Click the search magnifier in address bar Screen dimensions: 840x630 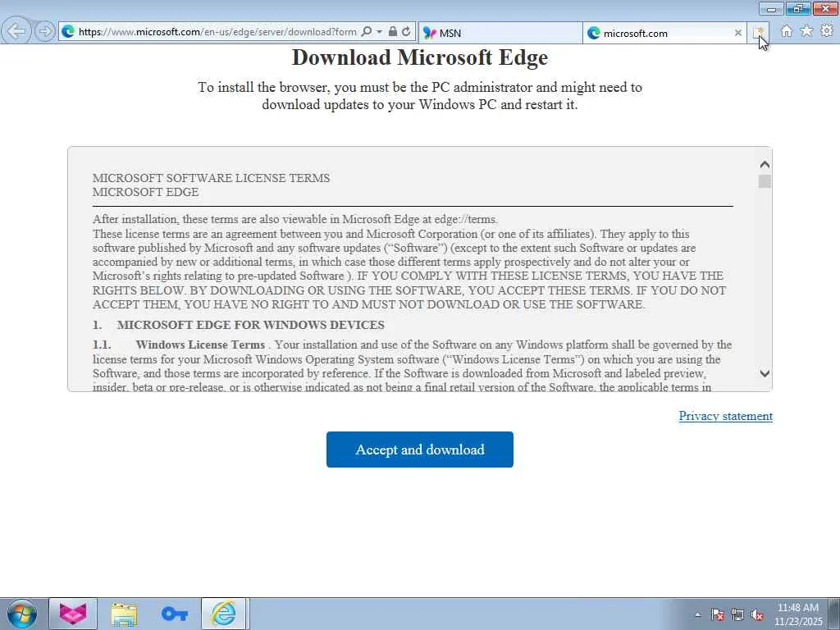coord(367,32)
